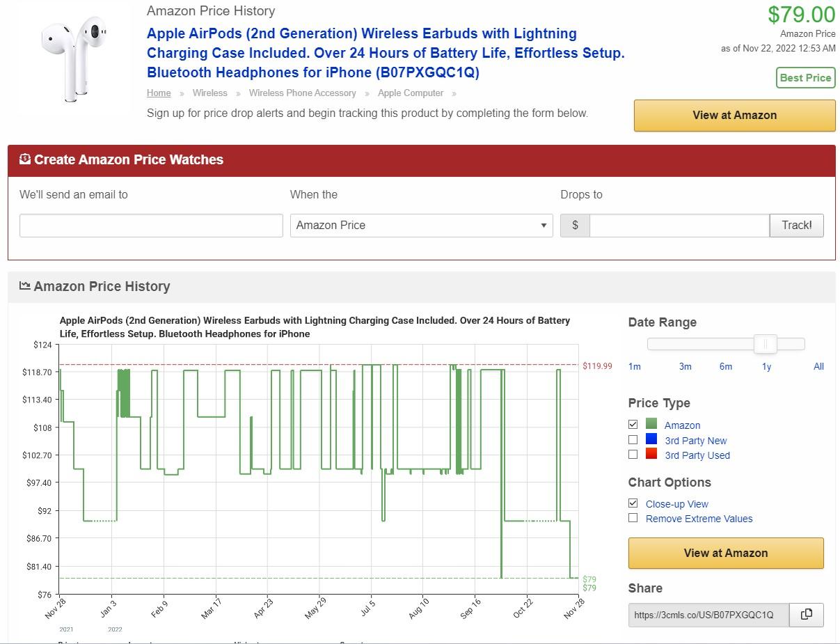This screenshot has width=840, height=644.
Task: Open the Amazon Price type dropdown
Action: coord(421,225)
